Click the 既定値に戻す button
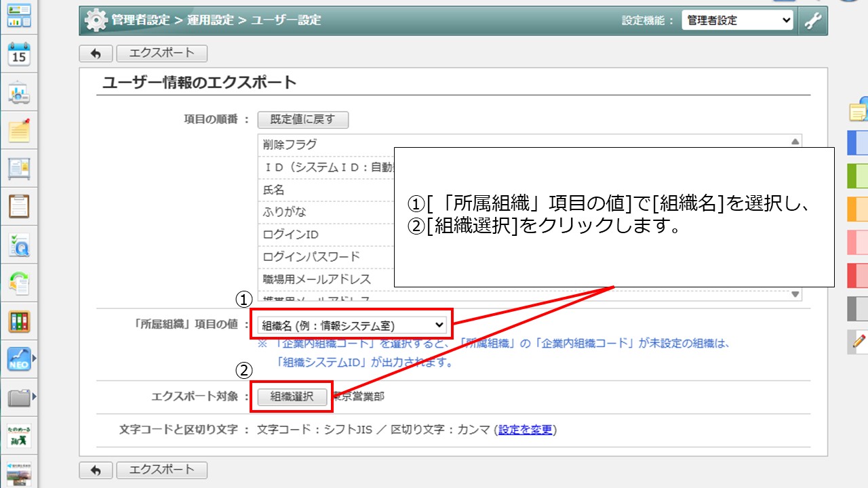The width and height of the screenshot is (868, 488). coord(302,120)
